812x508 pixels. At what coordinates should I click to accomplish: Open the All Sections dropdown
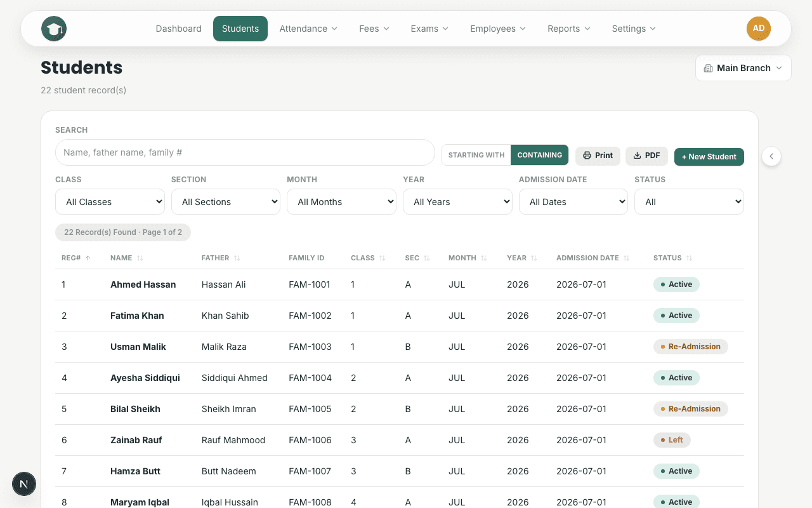[226, 202]
